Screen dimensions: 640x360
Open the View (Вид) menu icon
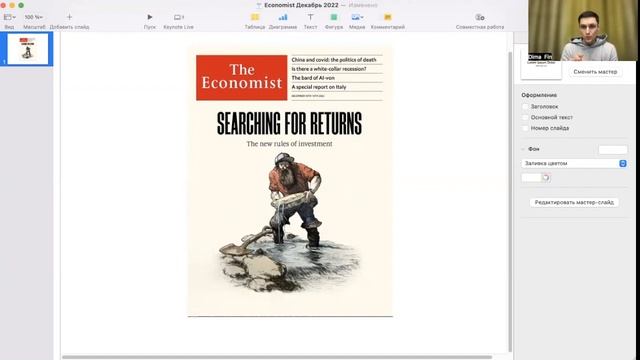point(9,17)
